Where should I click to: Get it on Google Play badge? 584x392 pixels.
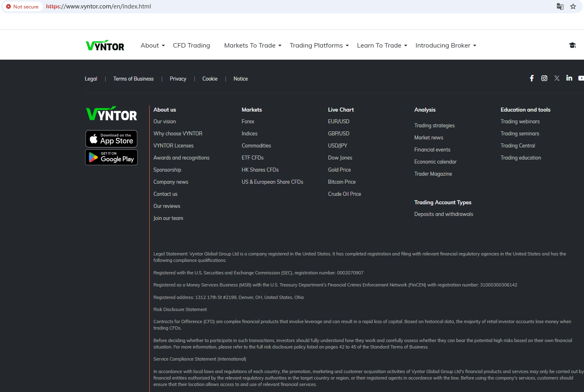(111, 157)
